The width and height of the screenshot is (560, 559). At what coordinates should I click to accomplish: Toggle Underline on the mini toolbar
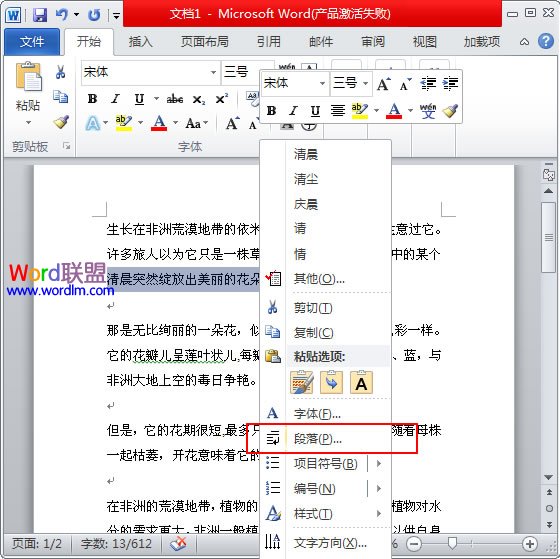click(x=315, y=111)
